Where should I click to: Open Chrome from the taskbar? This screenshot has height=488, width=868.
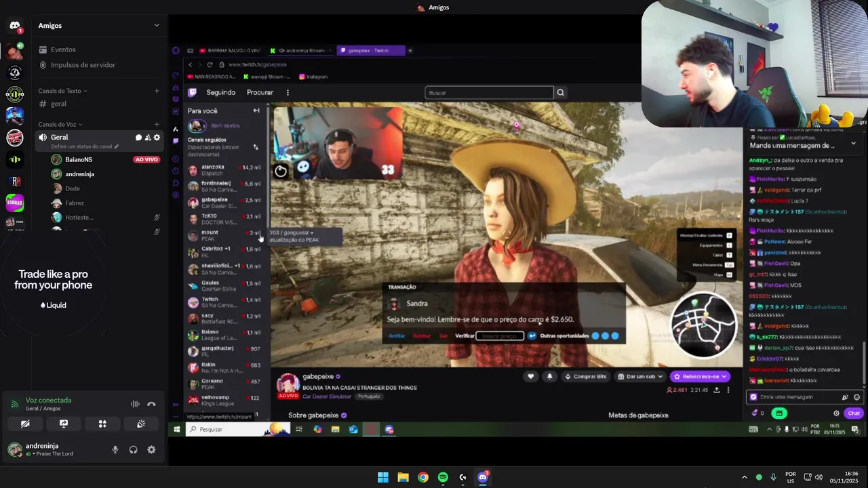[423, 477]
